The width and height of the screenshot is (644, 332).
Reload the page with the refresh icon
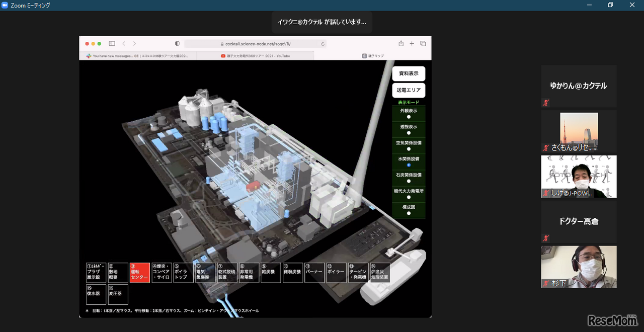point(323,44)
